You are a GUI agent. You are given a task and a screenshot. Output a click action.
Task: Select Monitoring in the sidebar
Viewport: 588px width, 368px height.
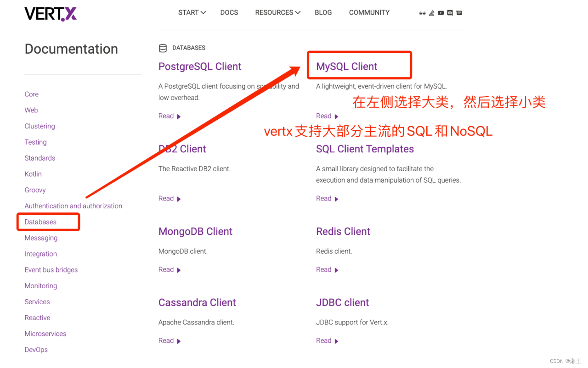tap(41, 286)
